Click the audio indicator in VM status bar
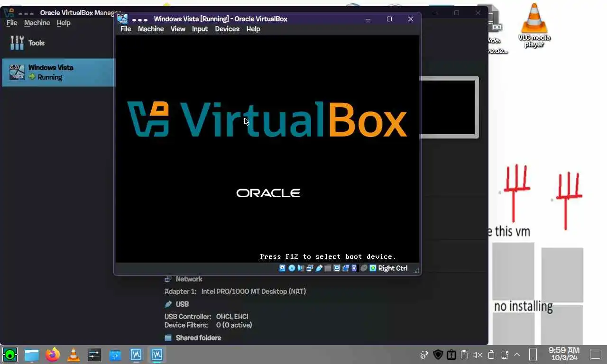 (301, 268)
